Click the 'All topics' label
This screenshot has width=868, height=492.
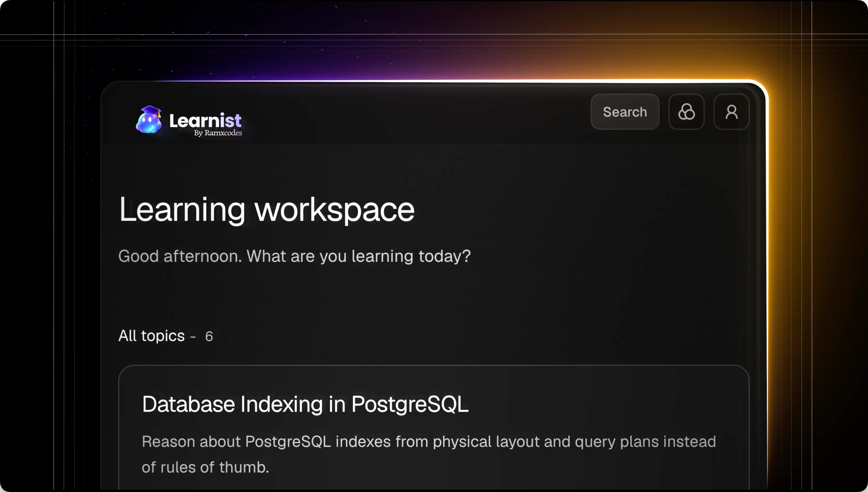click(151, 336)
